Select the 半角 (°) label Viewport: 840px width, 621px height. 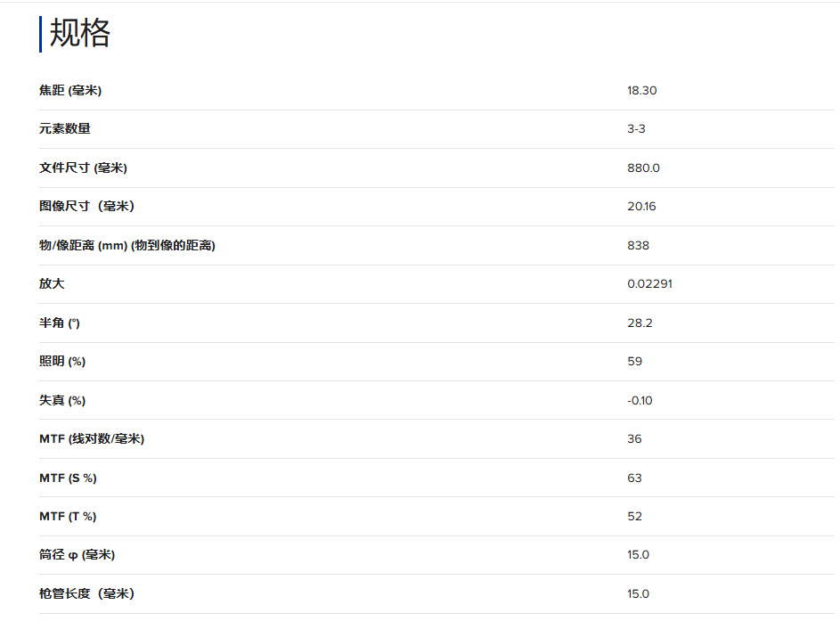coord(59,323)
